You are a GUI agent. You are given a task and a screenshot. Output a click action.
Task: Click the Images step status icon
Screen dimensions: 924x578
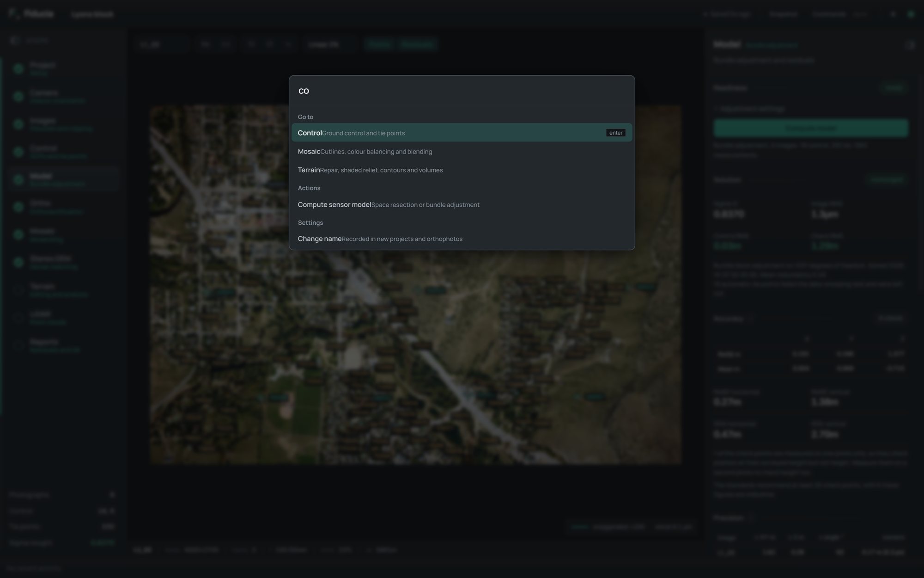click(x=18, y=124)
